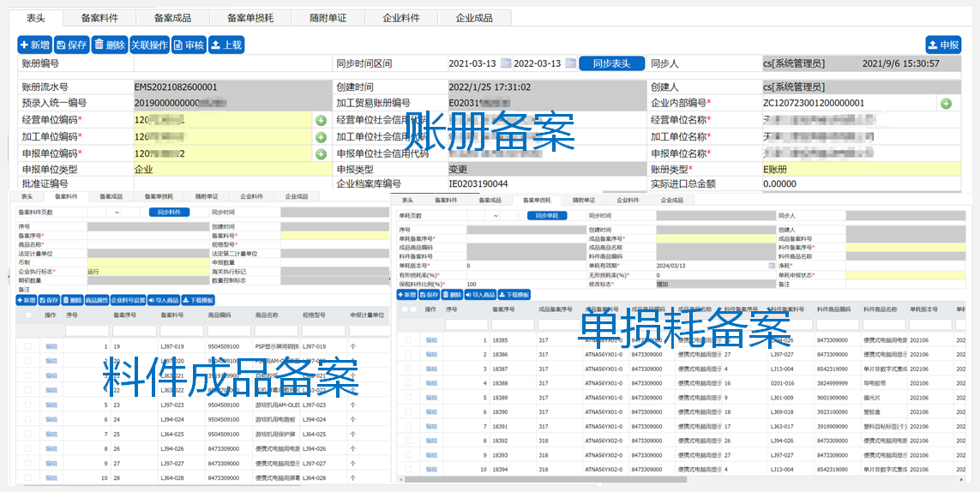
Task: Click 新增 in the 备案单损耗 panel toolbar
Action: (x=407, y=295)
